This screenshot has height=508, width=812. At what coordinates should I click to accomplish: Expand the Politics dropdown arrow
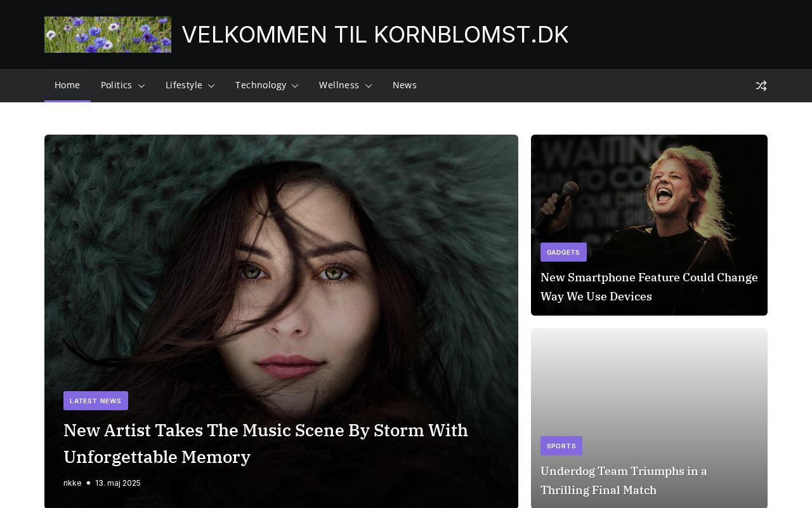(x=141, y=86)
